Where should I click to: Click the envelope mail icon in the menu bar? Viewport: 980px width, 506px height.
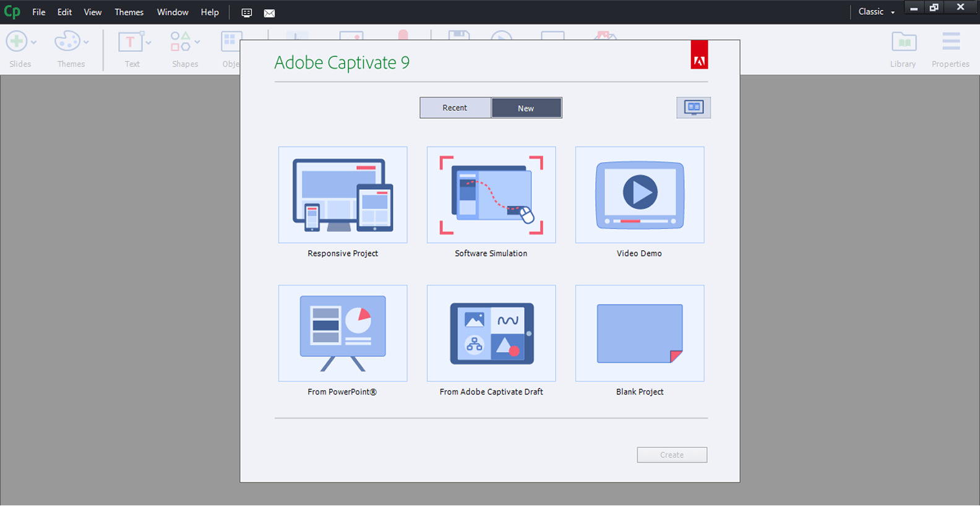(x=269, y=13)
